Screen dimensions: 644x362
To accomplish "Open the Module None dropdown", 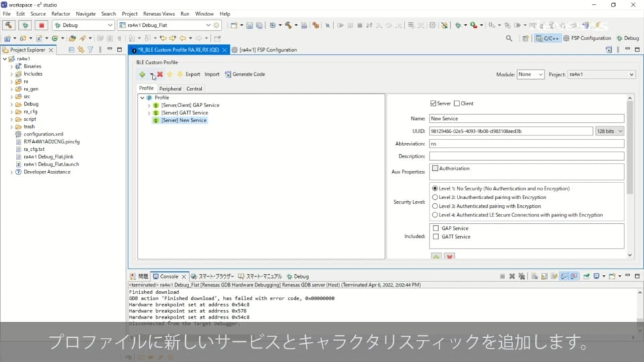I will coord(541,74).
